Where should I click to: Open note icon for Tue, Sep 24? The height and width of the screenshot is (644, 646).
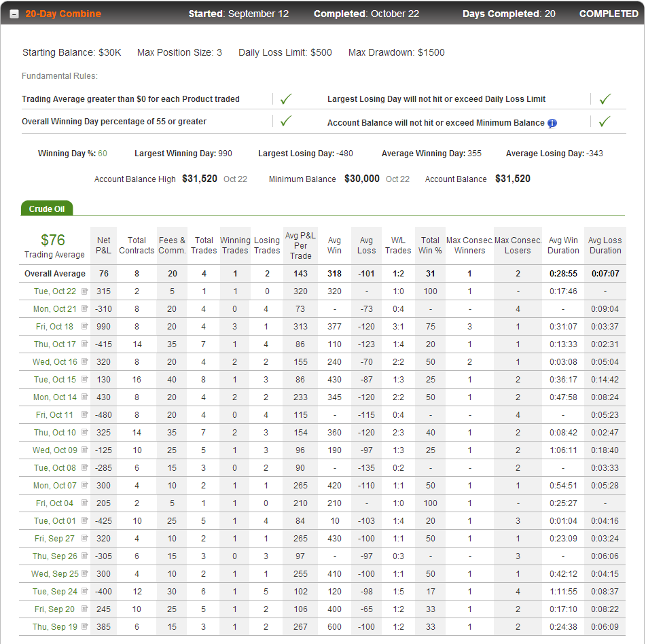point(84,591)
